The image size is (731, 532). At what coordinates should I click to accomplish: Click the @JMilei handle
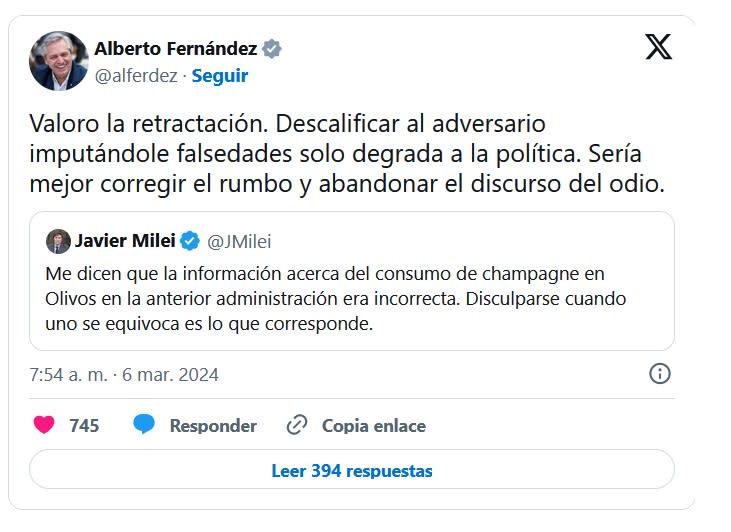239,241
